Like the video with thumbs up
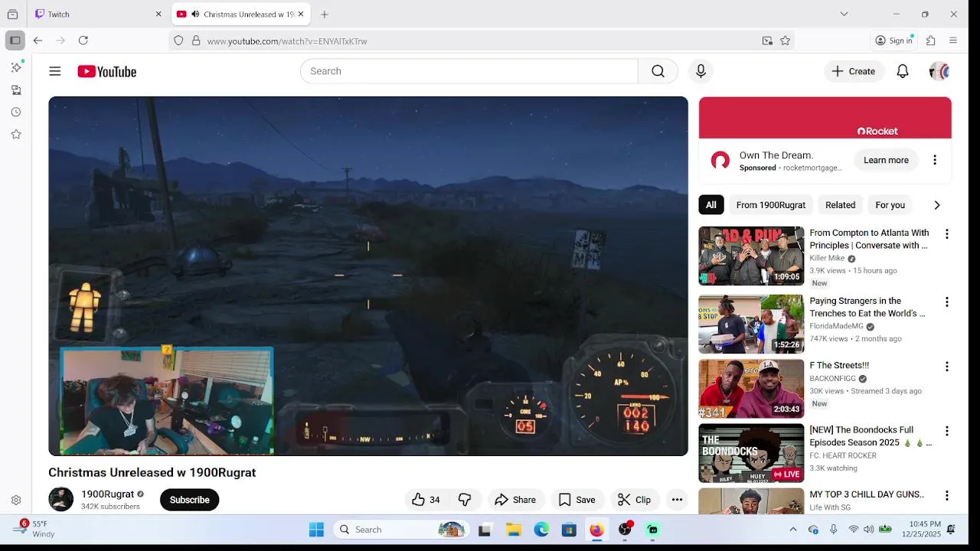The image size is (980, 551). (x=426, y=500)
